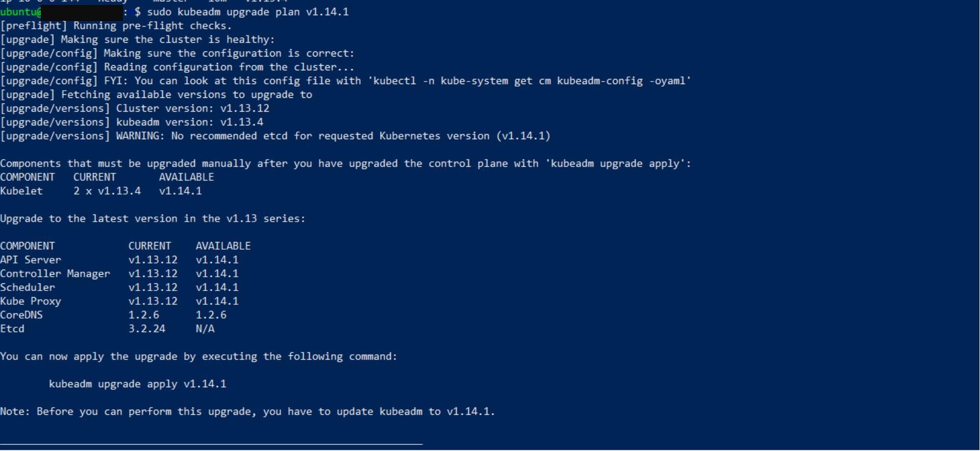The width and height of the screenshot is (980, 451).
Task: Click the Etcd current version 3.2.24
Action: (x=146, y=328)
